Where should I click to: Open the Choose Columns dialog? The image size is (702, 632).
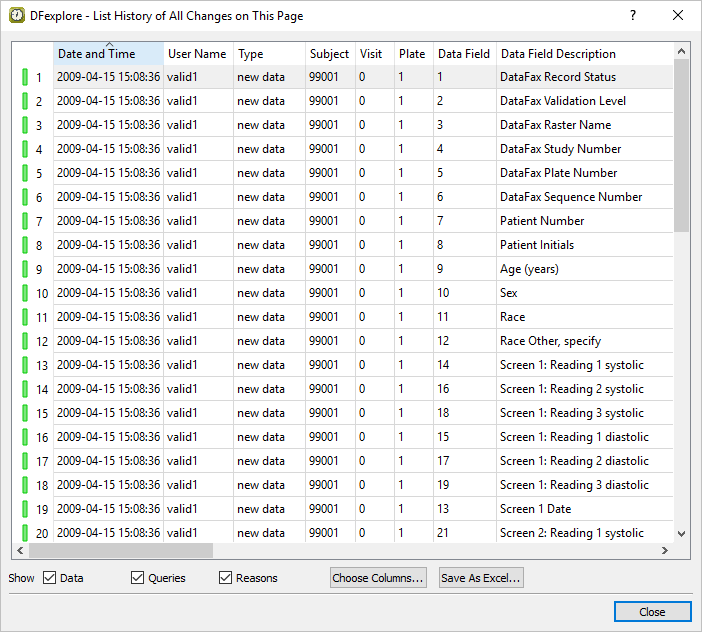[379, 578]
